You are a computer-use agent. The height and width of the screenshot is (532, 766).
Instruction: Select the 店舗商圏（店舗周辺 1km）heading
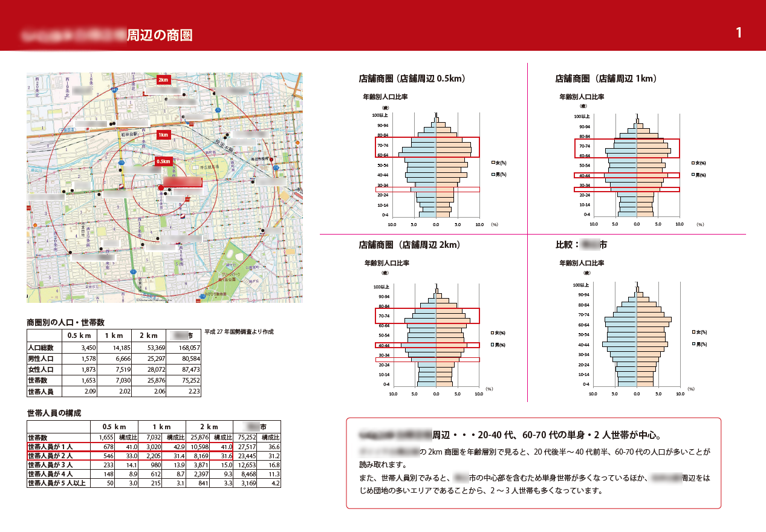click(606, 79)
